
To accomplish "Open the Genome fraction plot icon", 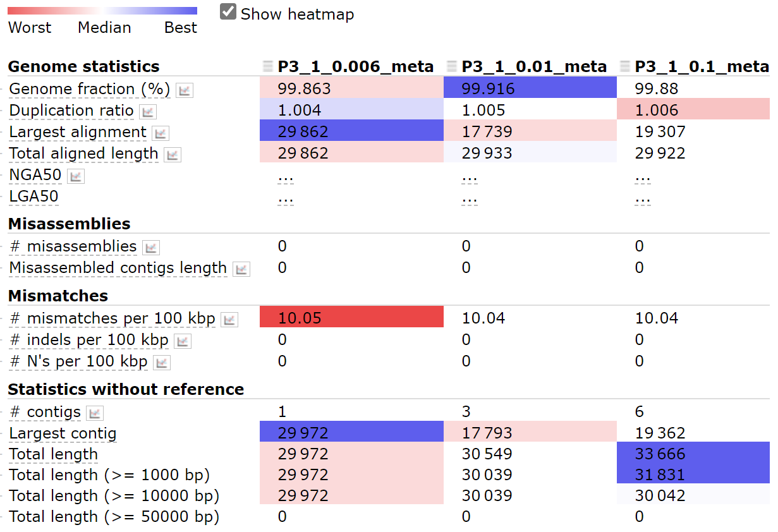I will (x=184, y=90).
